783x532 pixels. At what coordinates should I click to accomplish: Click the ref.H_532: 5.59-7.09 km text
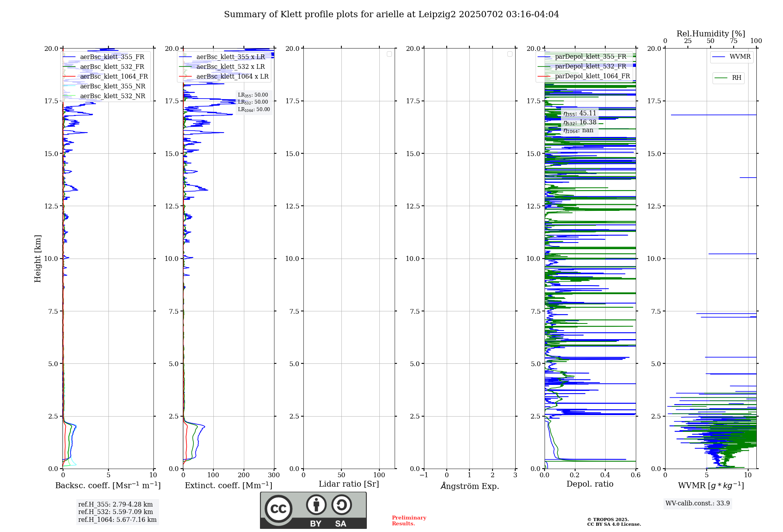(x=115, y=512)
